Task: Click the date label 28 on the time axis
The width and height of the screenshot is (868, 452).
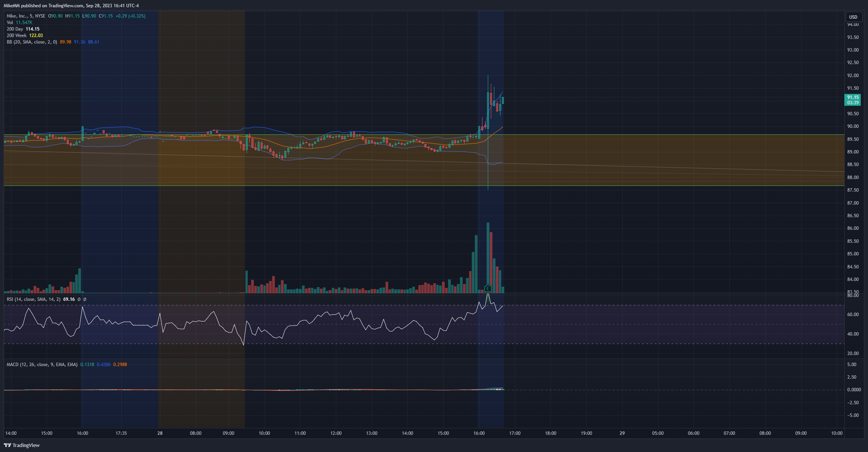Action: pyautogui.click(x=160, y=433)
